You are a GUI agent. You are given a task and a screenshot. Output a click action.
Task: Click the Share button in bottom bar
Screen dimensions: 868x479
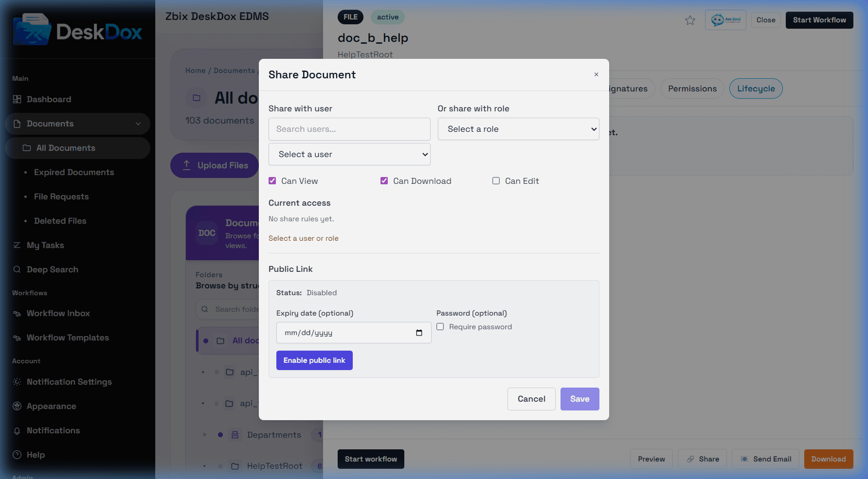pos(702,459)
